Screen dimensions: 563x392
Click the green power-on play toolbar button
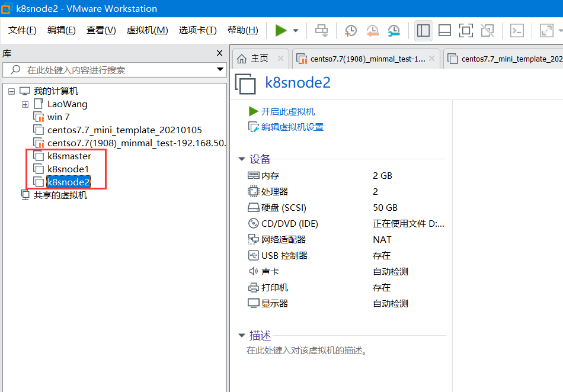coord(281,30)
